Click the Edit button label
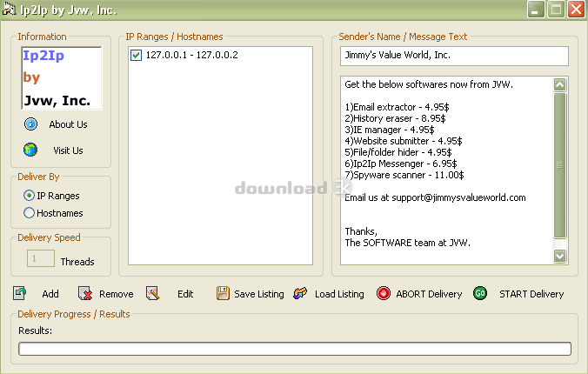 [185, 294]
